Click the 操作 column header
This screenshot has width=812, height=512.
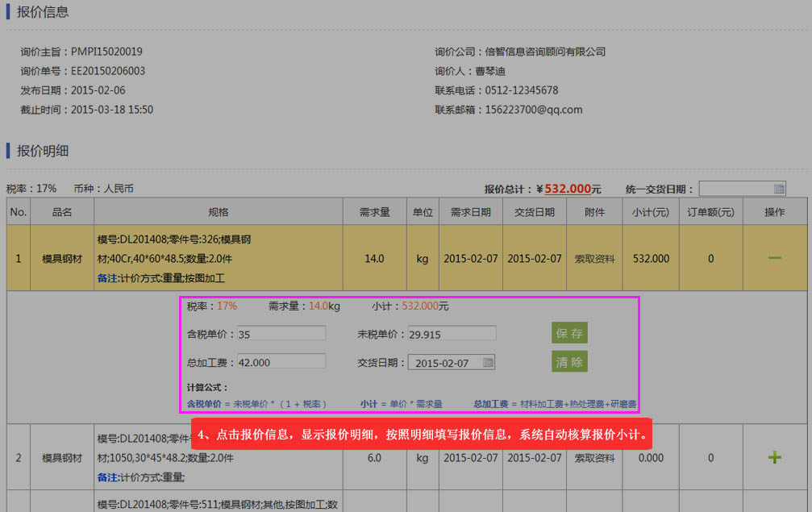click(x=774, y=212)
